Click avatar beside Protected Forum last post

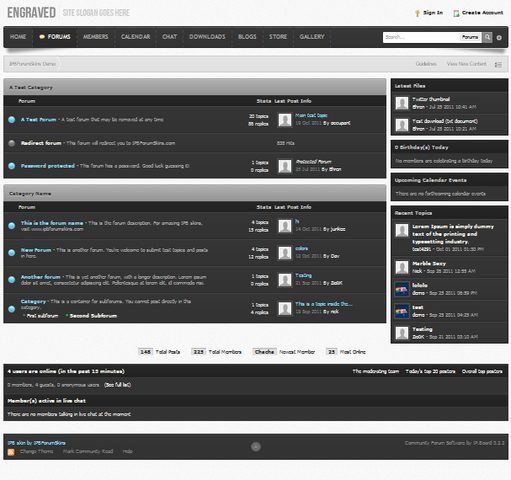(285, 166)
